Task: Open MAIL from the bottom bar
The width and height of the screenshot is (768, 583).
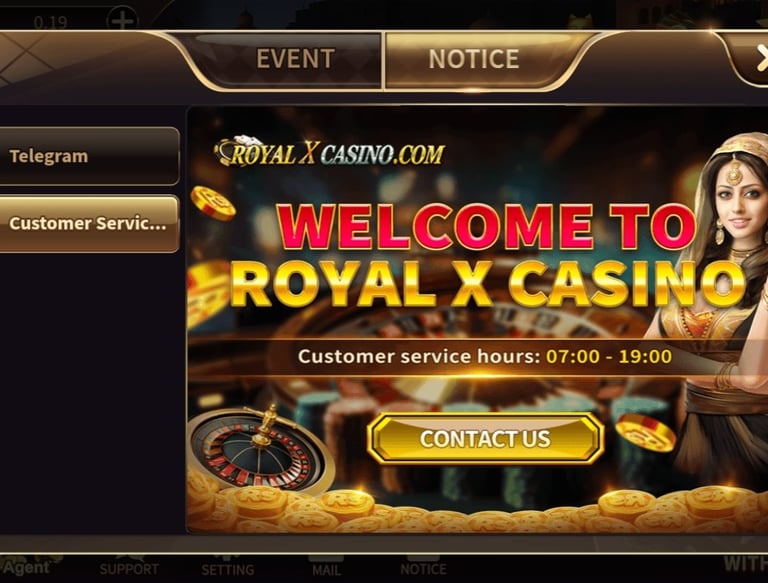Action: tap(327, 568)
